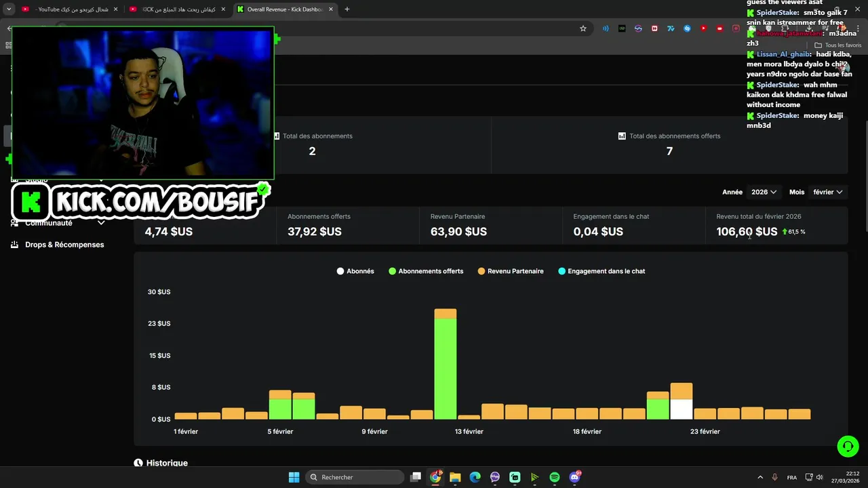Launch Microsoft Edge from the taskbar

coord(475,477)
